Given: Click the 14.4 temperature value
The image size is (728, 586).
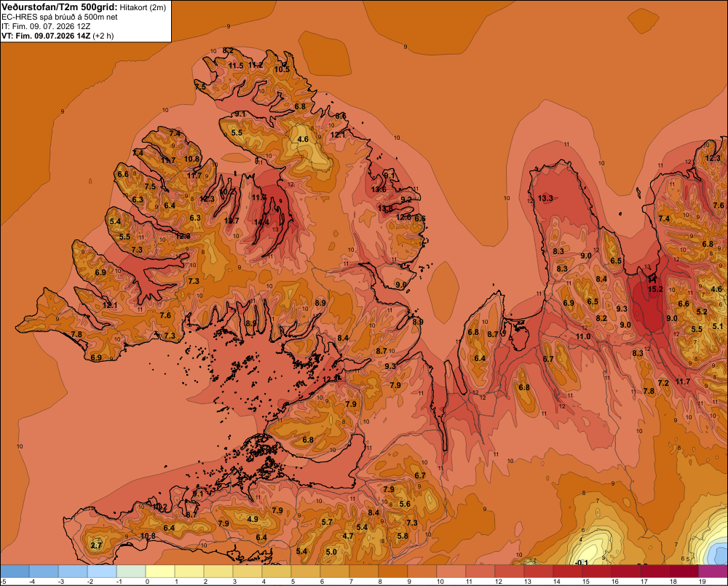Looking at the screenshot, I should pos(261,223).
